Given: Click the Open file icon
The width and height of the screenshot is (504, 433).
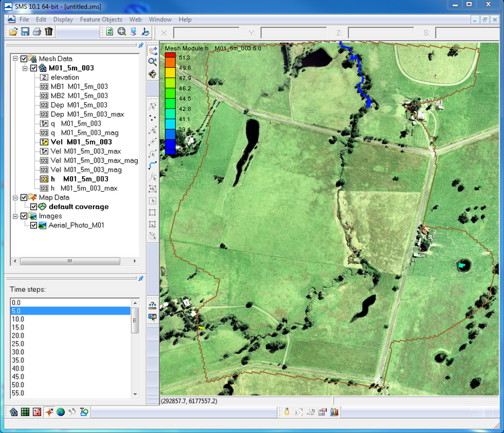Looking at the screenshot, I should [13, 32].
